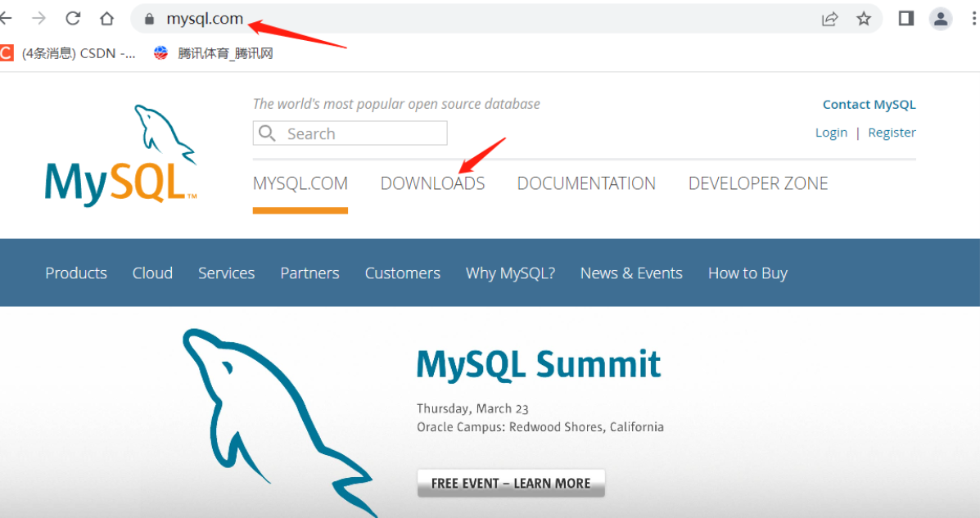
Task: Reload the page with refresh icon
Action: pos(73,19)
